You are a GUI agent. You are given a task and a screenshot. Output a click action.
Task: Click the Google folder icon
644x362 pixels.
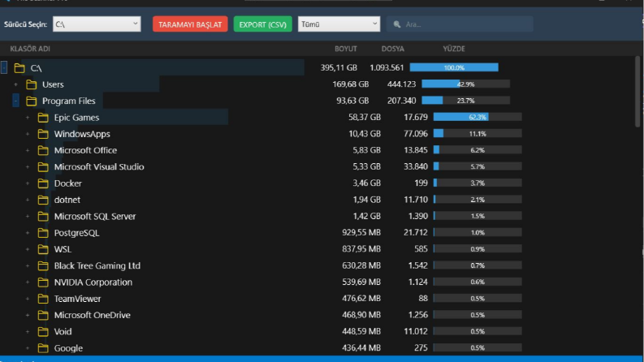[x=43, y=348]
